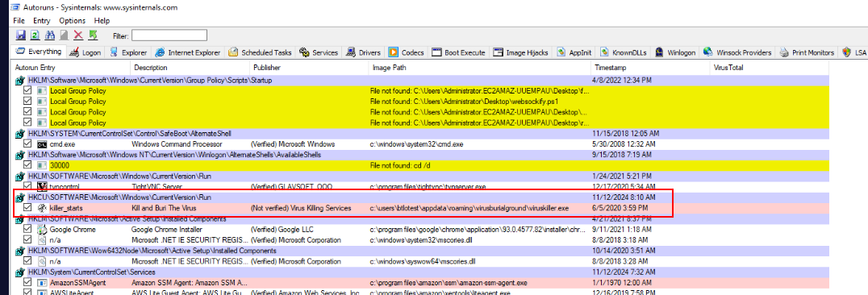Uncheck the Google Chrome entry checkbox
This screenshot has height=295, width=868.
(x=27, y=229)
